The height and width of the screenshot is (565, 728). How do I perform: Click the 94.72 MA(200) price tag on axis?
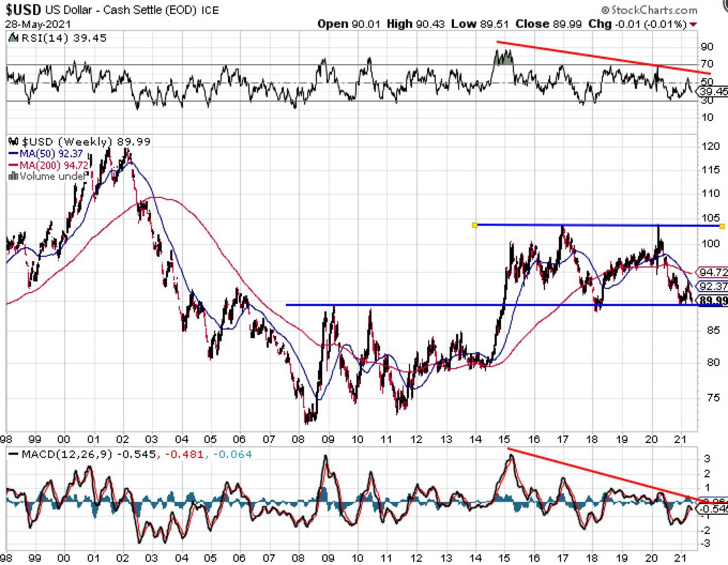coord(713,272)
